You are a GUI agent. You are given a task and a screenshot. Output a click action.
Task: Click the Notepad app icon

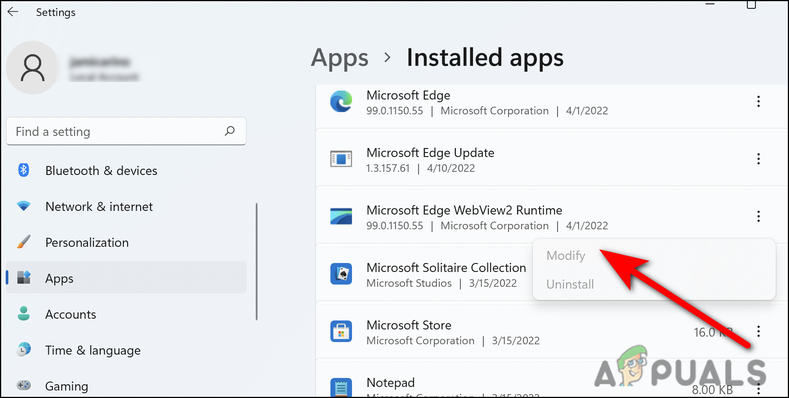pyautogui.click(x=341, y=387)
